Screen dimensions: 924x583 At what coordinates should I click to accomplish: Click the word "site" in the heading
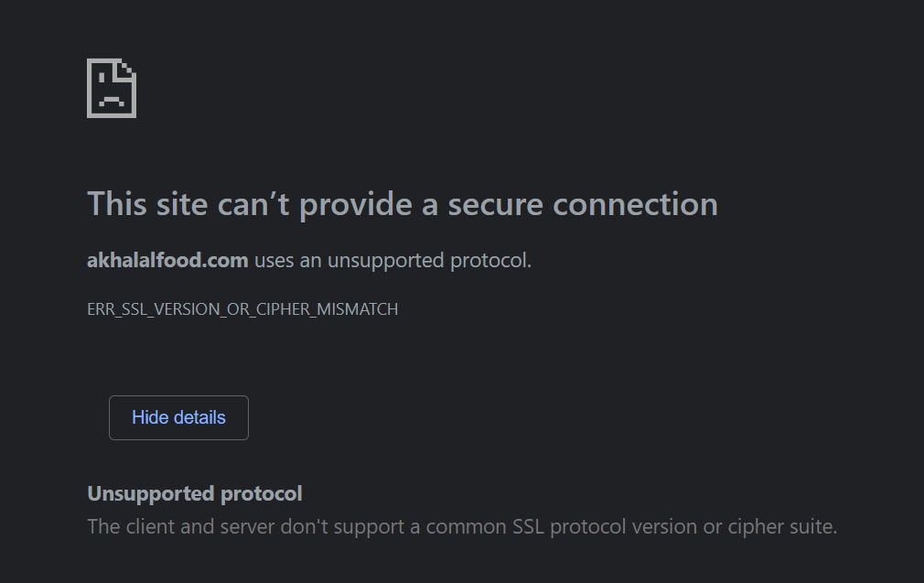(x=181, y=204)
